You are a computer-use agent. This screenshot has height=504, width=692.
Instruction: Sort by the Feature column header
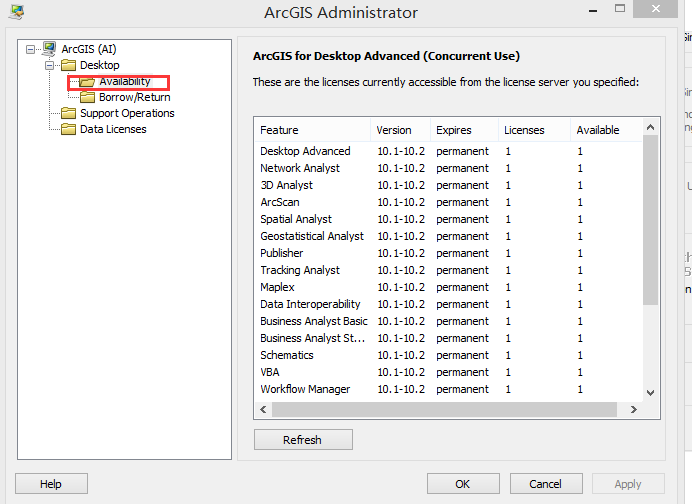coord(312,130)
